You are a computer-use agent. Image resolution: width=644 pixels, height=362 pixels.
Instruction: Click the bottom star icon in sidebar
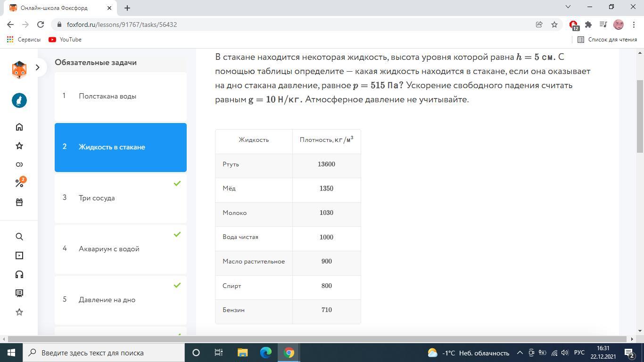[19, 312]
